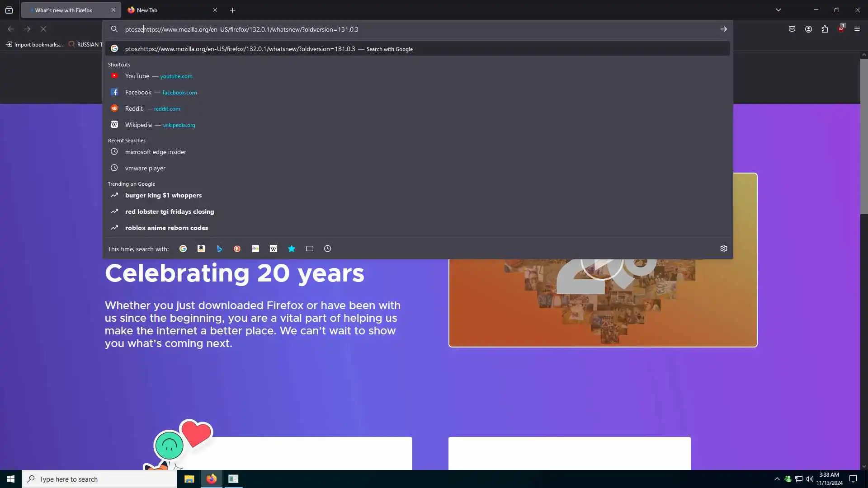868x488 pixels.
Task: Search bookmarks using star icon
Action: pos(292,249)
